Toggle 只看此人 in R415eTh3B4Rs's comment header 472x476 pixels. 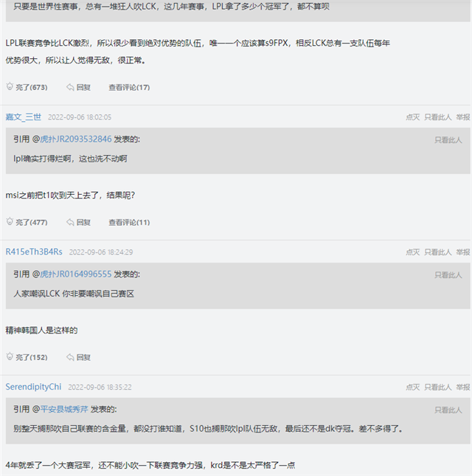(437, 252)
